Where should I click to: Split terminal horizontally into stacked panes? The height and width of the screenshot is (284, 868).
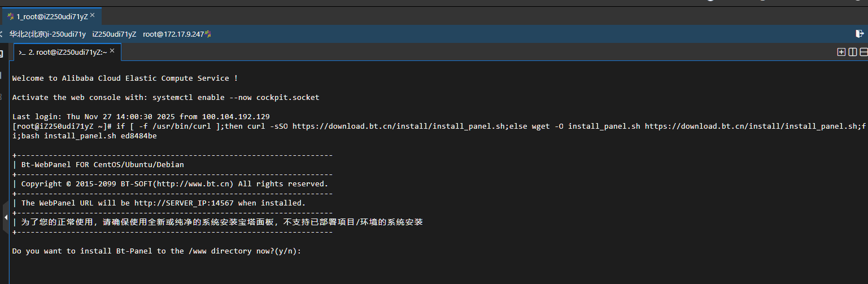(863, 52)
